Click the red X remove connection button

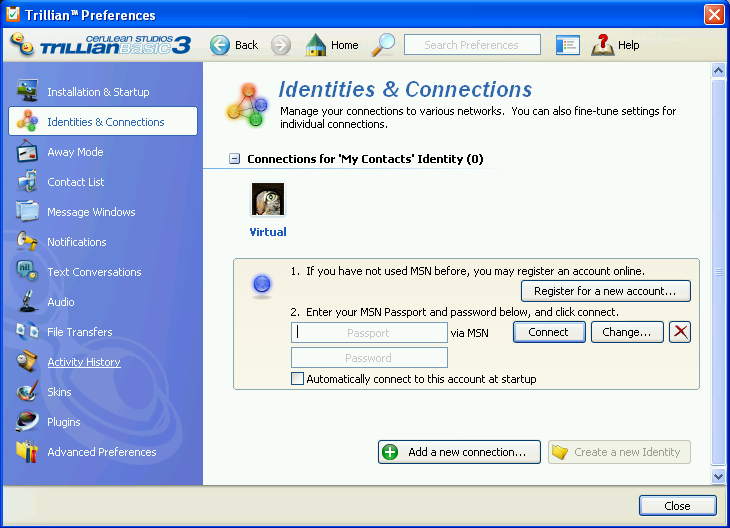680,332
